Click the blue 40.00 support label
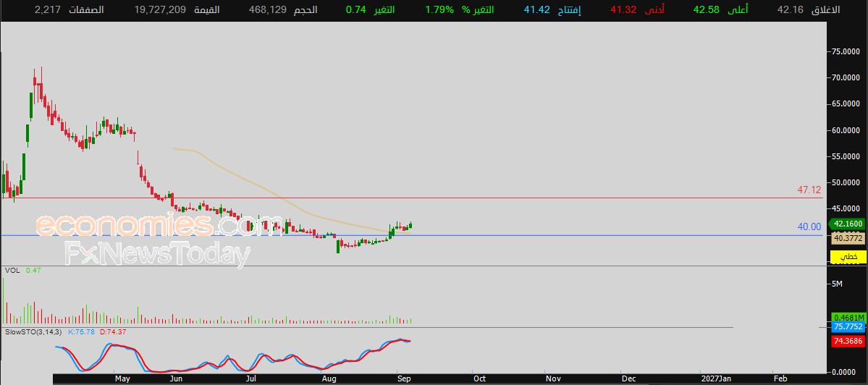The width and height of the screenshot is (868, 385). pyautogui.click(x=809, y=227)
